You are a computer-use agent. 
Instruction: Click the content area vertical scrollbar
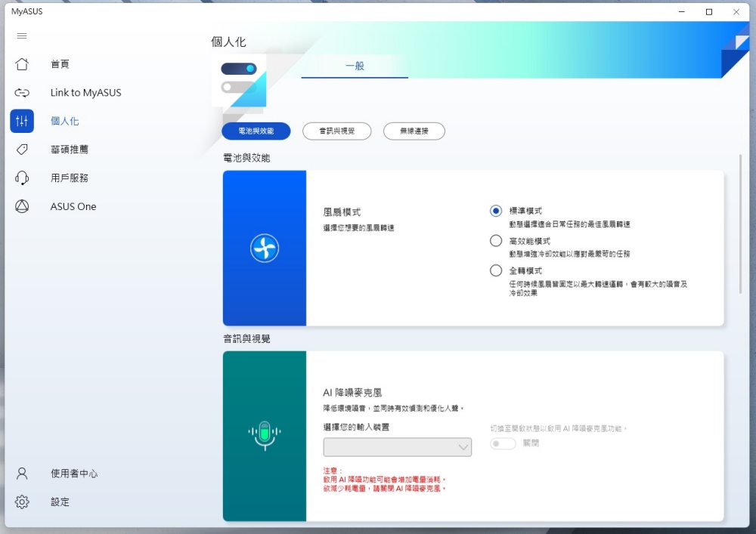(x=740, y=224)
